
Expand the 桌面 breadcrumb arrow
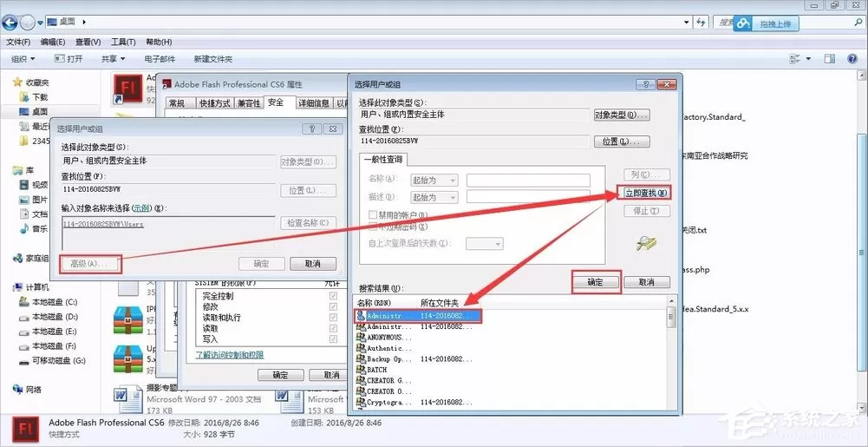click(84, 23)
